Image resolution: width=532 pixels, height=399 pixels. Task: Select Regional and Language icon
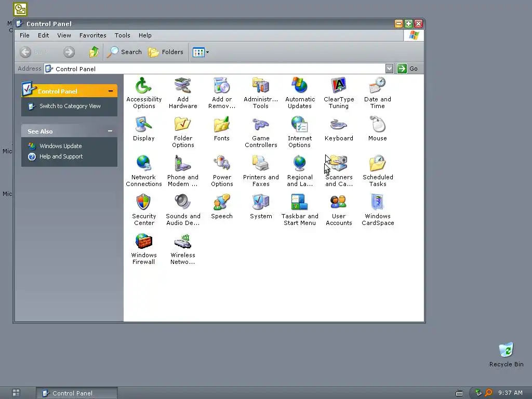pos(300,170)
